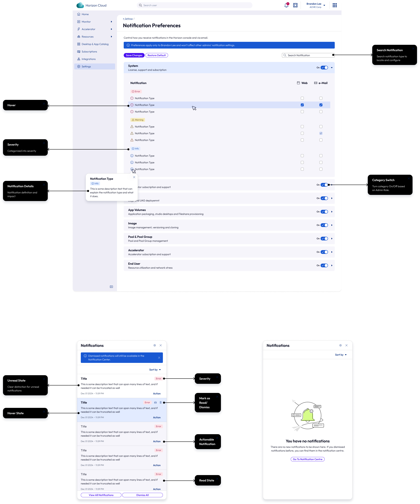This screenshot has width=420, height=504.
Task: Open the help lifebuoy icon
Action: (295, 5)
